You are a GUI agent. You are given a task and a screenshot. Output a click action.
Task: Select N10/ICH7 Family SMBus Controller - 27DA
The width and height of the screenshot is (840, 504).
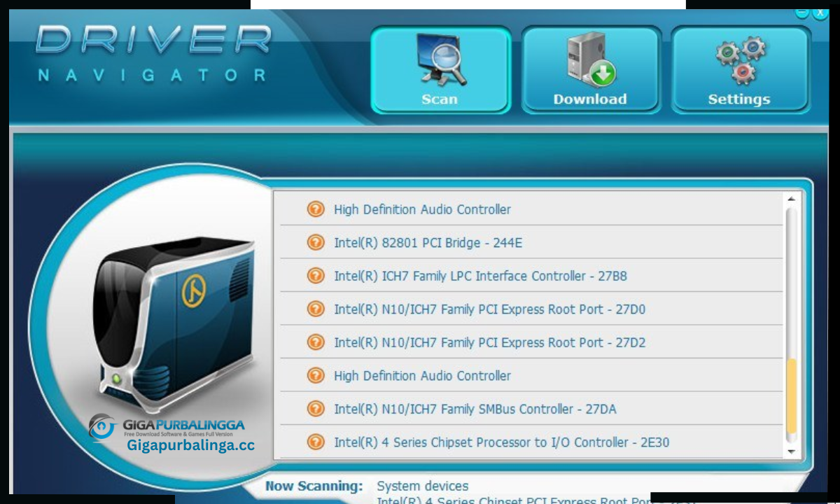tap(531, 409)
